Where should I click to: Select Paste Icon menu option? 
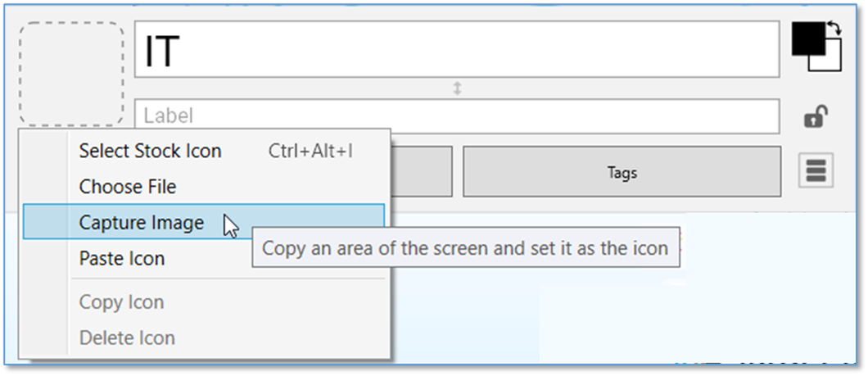click(121, 258)
